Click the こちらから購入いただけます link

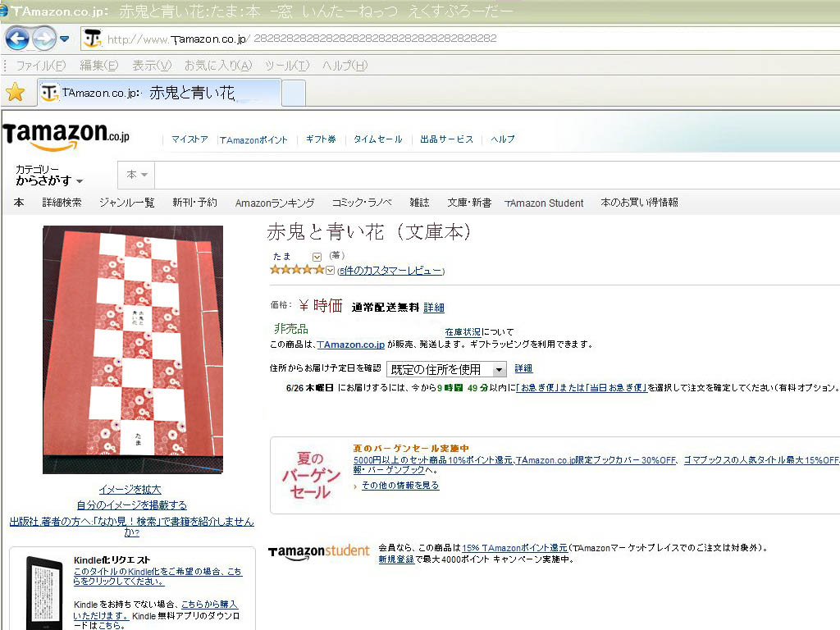(x=155, y=610)
